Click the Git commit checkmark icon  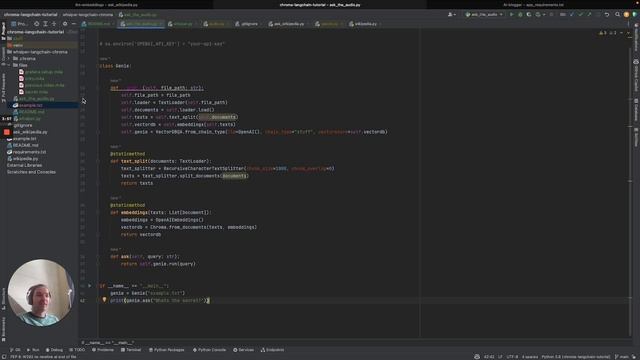click(580, 14)
